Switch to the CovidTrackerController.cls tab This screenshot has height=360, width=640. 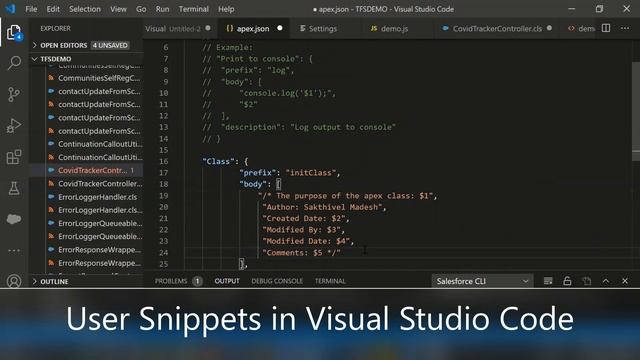tap(497, 29)
